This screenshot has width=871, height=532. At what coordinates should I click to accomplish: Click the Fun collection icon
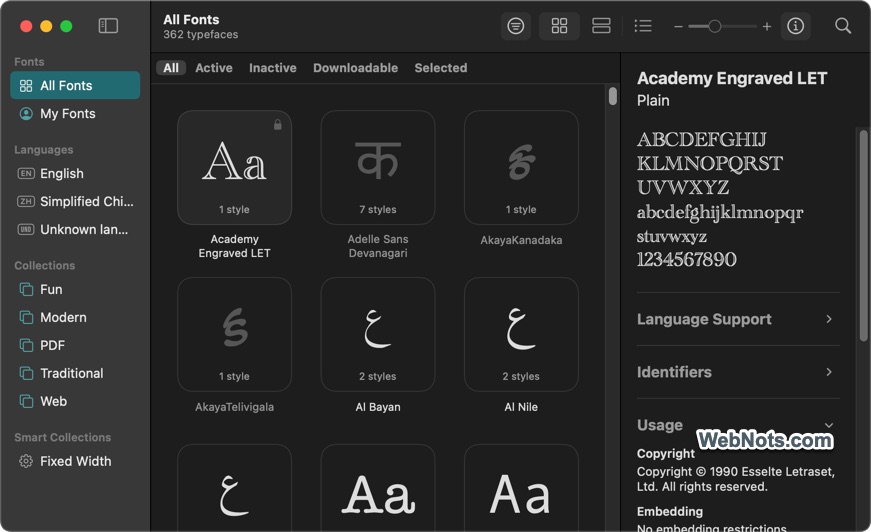pos(26,289)
